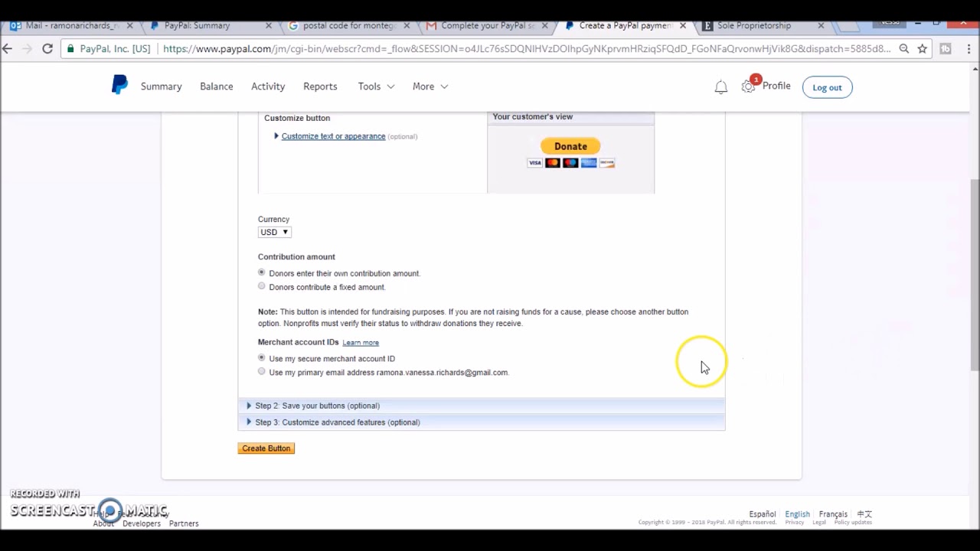
Task: Click the MasterCard icon in customer's view
Action: coord(552,162)
